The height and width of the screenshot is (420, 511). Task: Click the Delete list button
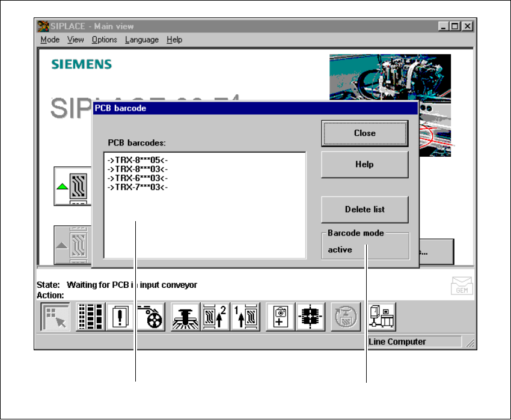[365, 210]
